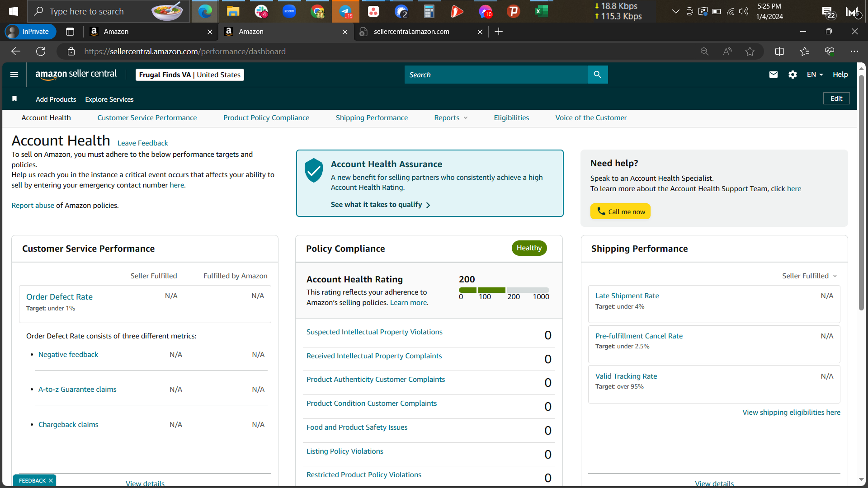This screenshot has height=488, width=868.
Task: Add page to favorites star
Action: pos(750,52)
